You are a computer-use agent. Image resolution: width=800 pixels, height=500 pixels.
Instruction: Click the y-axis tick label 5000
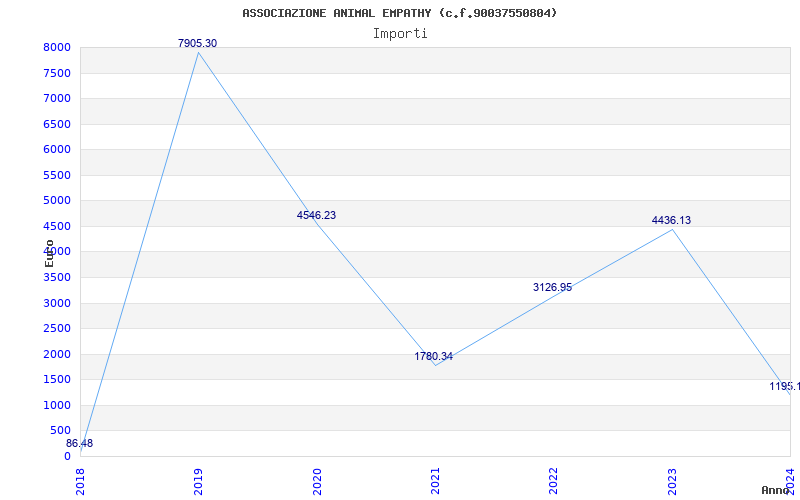pyautogui.click(x=57, y=201)
